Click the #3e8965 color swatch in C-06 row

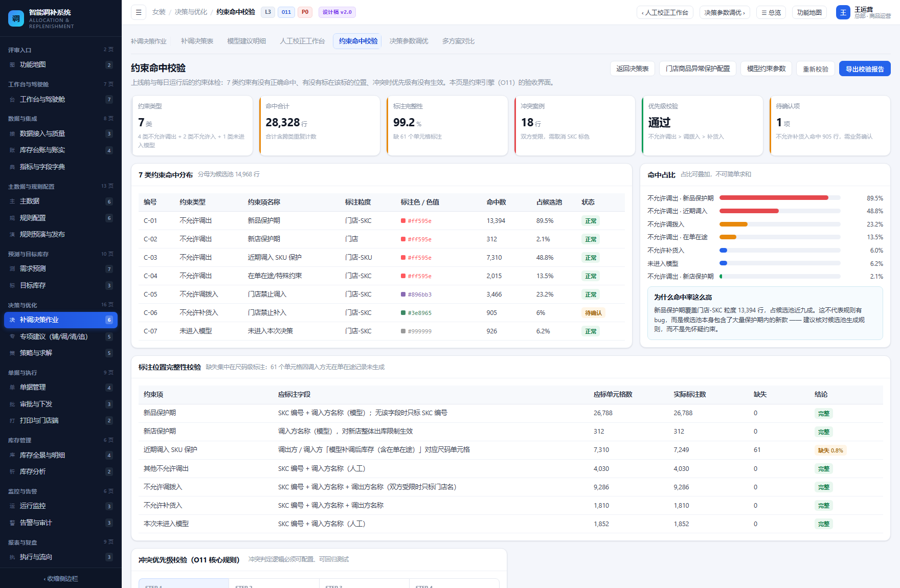point(403,313)
